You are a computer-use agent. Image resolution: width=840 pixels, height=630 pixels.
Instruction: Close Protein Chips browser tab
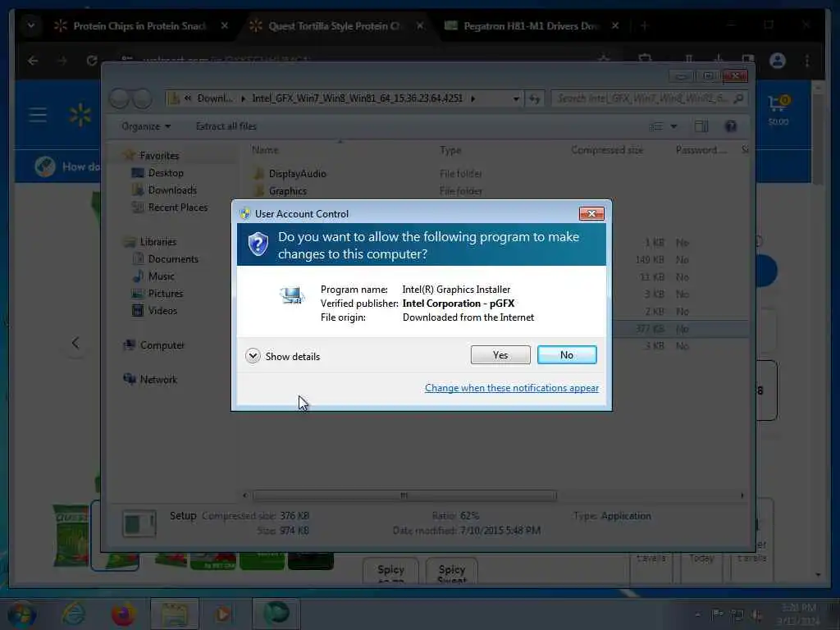pyautogui.click(x=225, y=25)
